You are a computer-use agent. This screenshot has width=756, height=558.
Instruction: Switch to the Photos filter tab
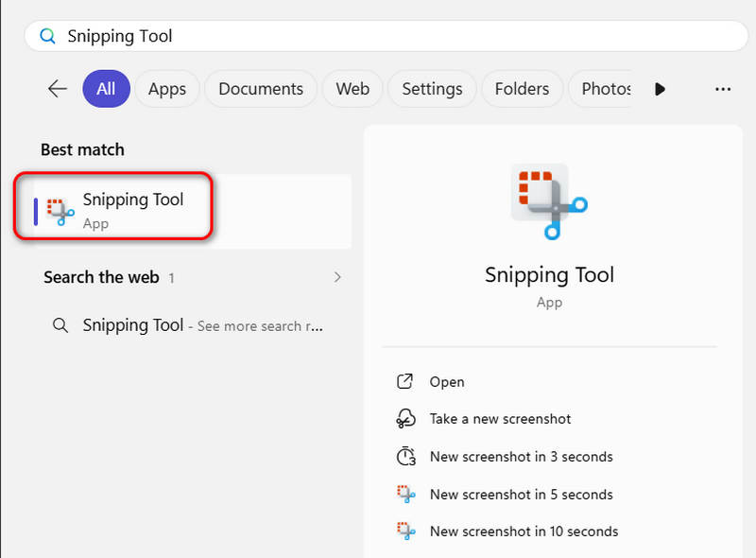600,89
